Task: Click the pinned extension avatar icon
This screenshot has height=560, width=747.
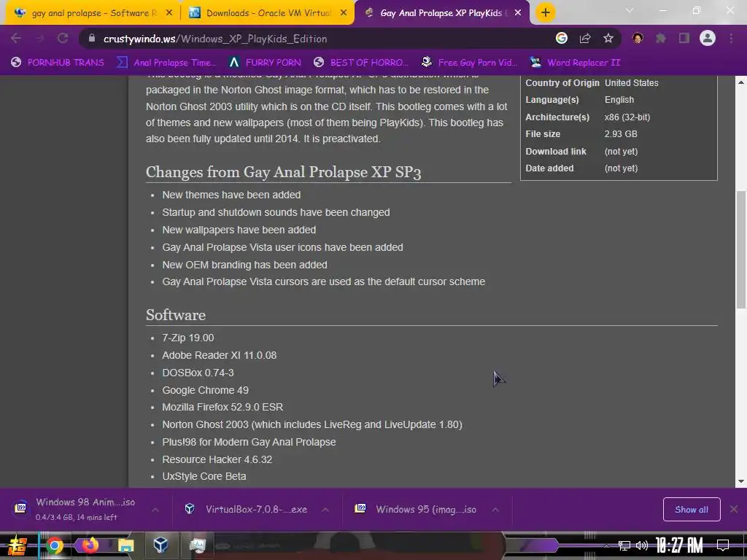Action: (638, 39)
